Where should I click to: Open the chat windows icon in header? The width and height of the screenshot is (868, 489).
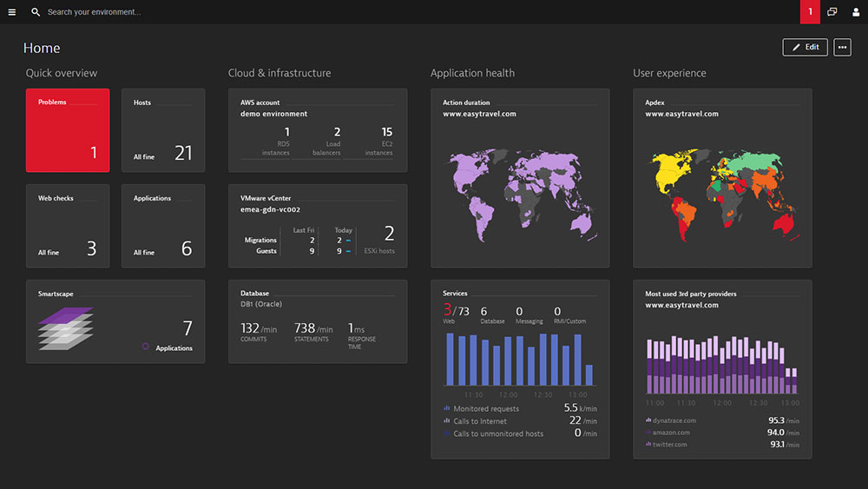click(x=832, y=12)
